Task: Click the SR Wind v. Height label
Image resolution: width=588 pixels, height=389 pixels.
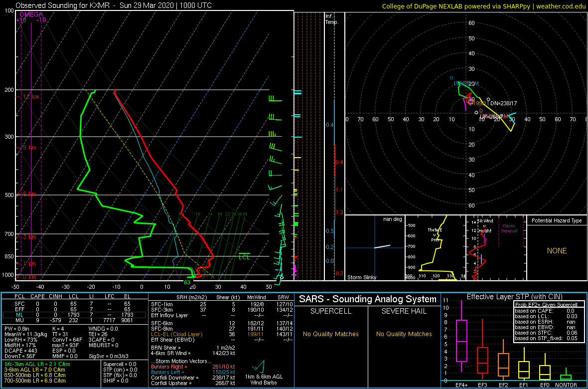Action: pyautogui.click(x=484, y=225)
